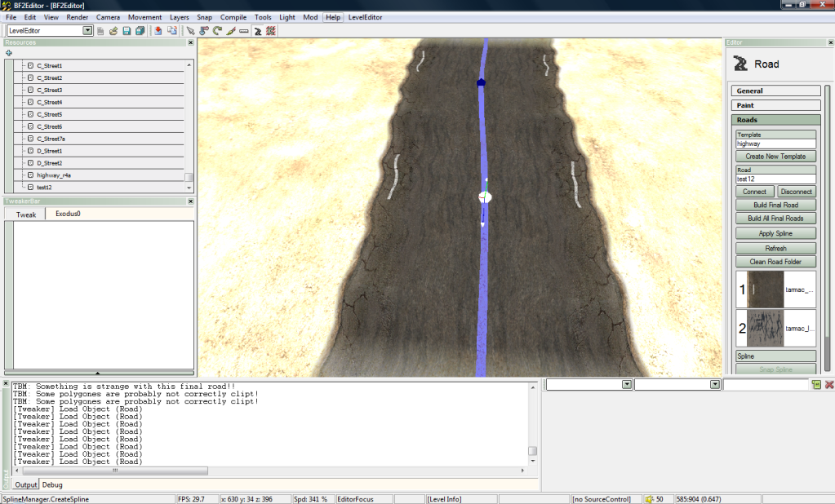Click the Disconnect button
This screenshot has height=504, width=835.
click(796, 192)
